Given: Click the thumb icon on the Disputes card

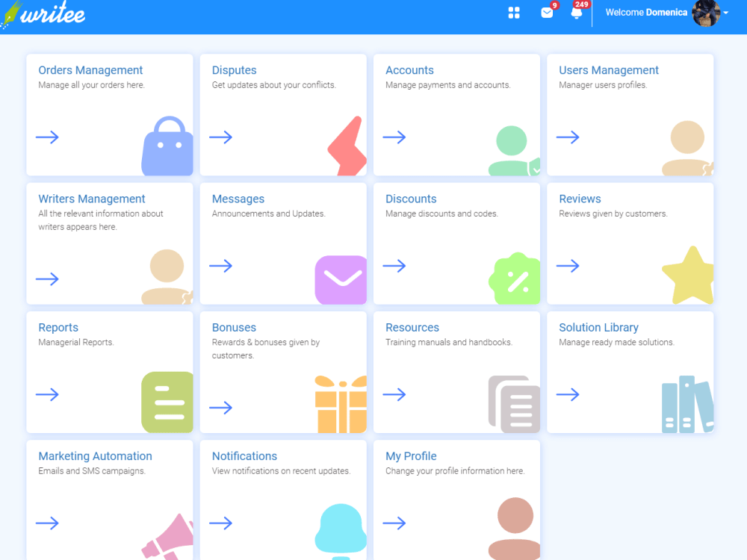Looking at the screenshot, I should point(346,146).
